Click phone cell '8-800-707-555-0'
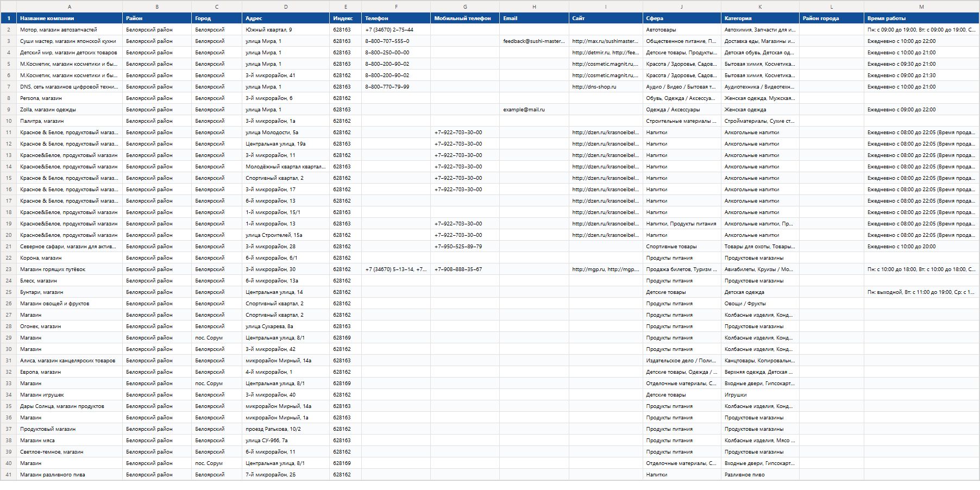Image resolution: width=980 pixels, height=490 pixels. click(x=396, y=41)
